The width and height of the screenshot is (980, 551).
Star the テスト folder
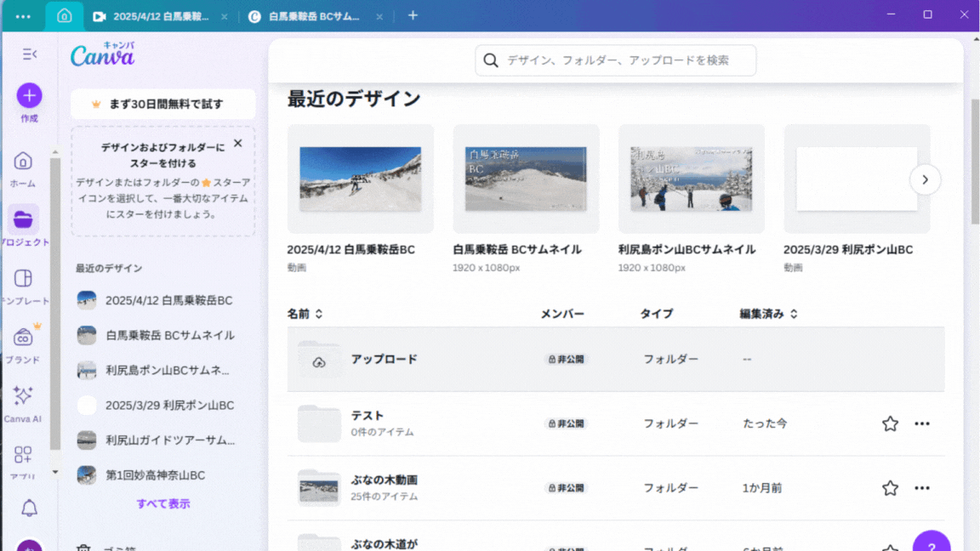(x=890, y=423)
